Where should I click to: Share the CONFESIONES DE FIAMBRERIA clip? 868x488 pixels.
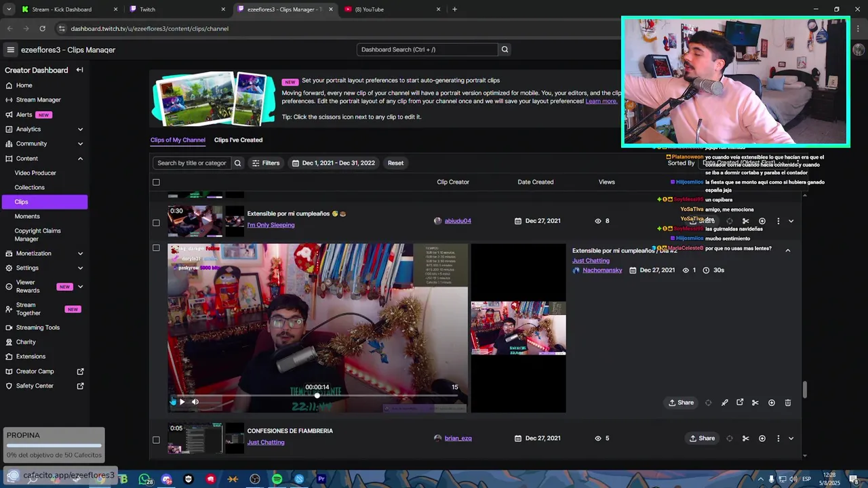point(702,439)
